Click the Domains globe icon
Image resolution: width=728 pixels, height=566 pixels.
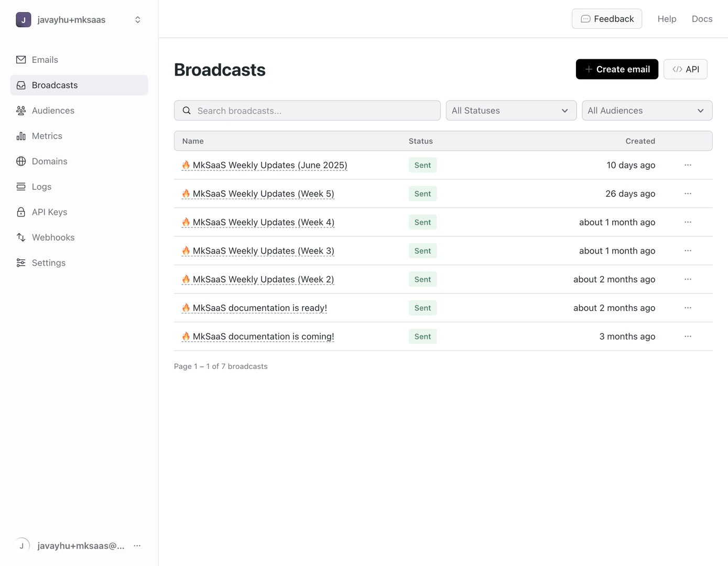pos(21,161)
